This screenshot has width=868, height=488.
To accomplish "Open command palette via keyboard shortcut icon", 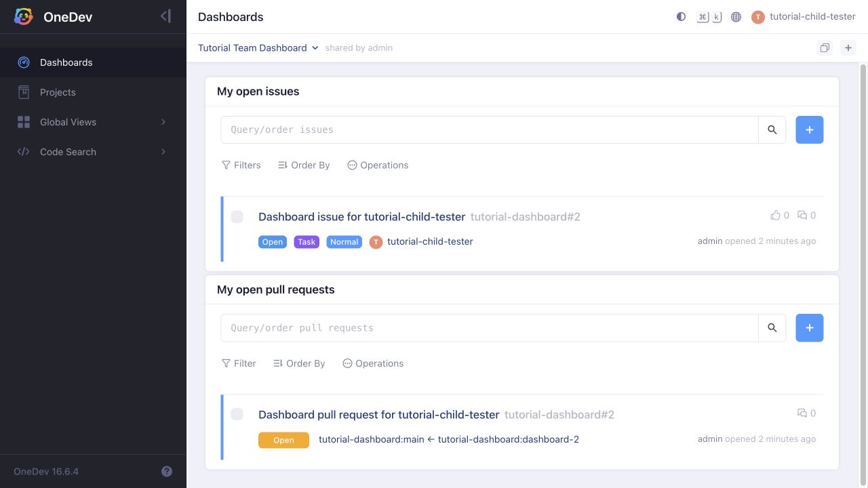I will pos(709,17).
